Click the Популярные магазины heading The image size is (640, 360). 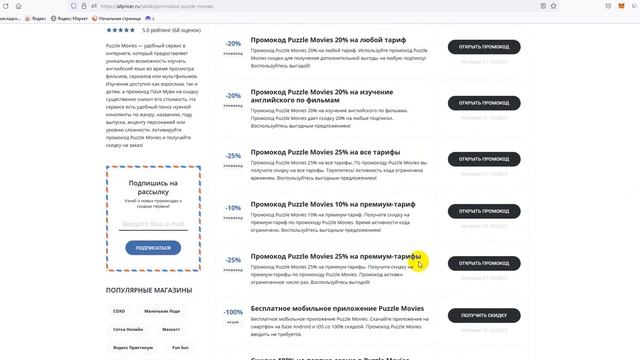click(149, 290)
